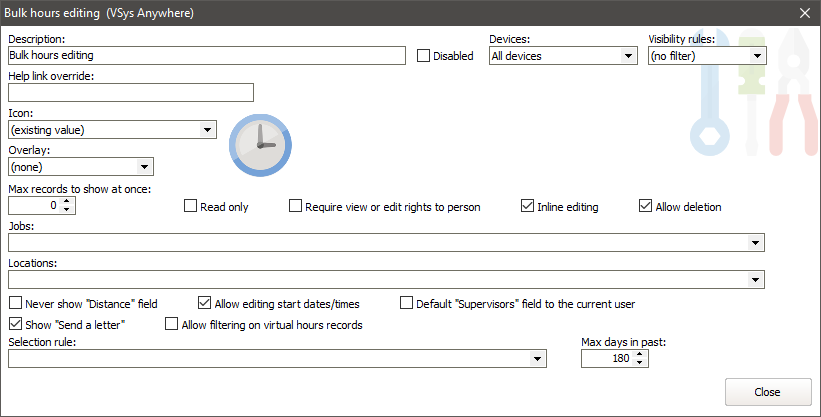Uncheck Allow deletion checkbox
The width and height of the screenshot is (821, 417).
[x=645, y=207]
